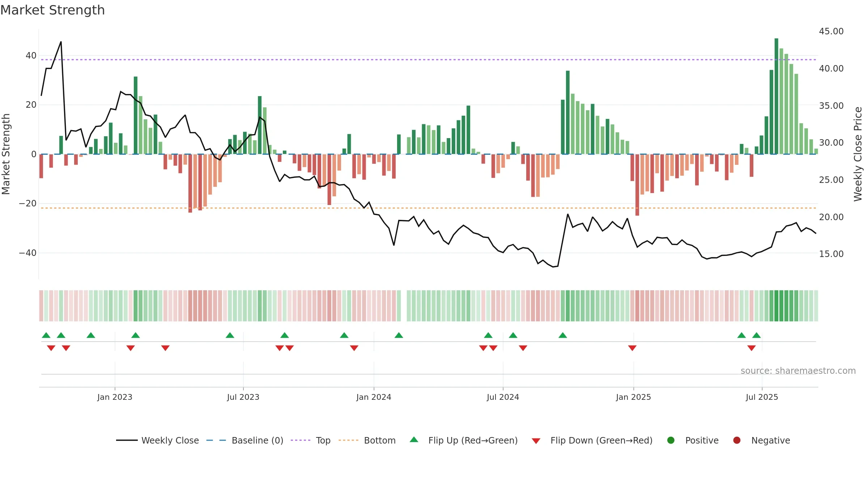Click the red down triangle icon in the legend

point(536,441)
